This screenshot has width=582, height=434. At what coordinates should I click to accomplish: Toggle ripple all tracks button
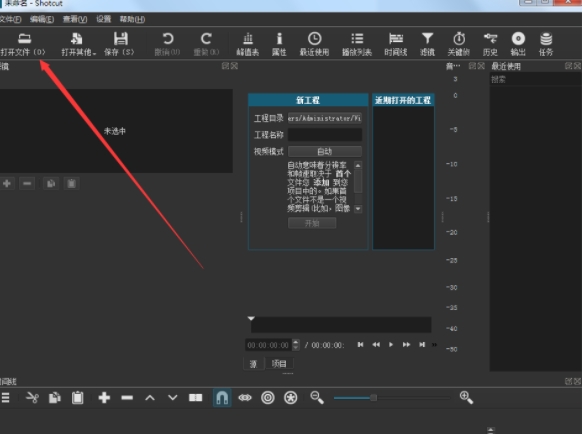coord(290,398)
